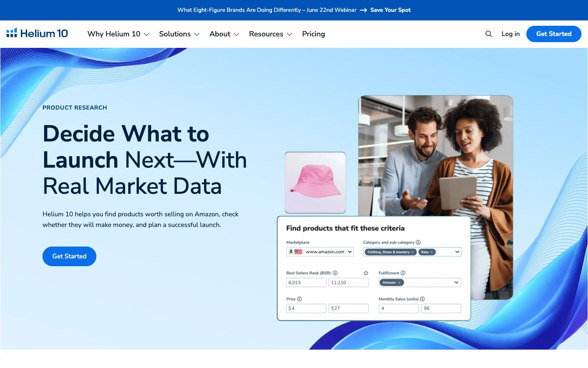Viewport: 588px width, 368px height.
Task: Open the site search magnifier icon
Action: tap(488, 34)
